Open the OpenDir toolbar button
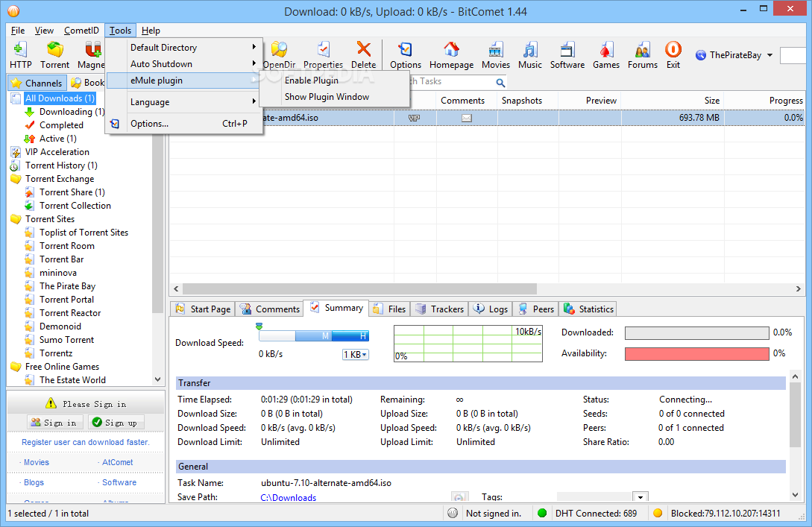This screenshot has width=812, height=527. point(279,55)
